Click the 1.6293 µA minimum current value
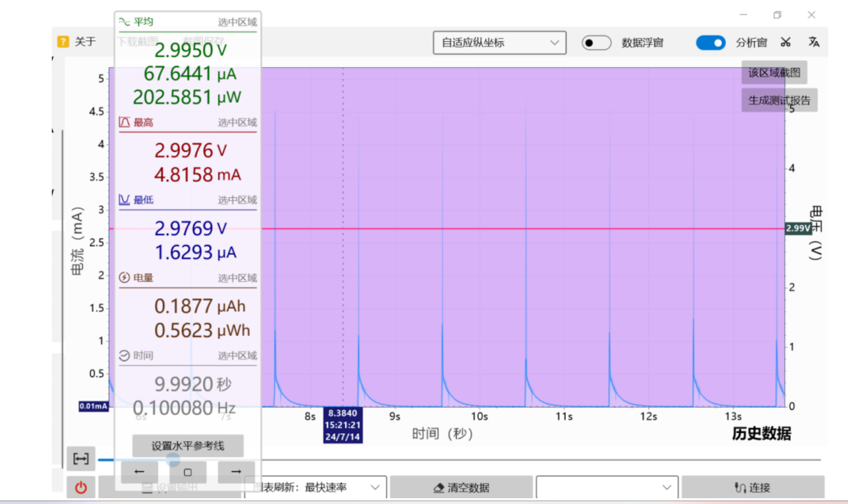 pyautogui.click(x=195, y=252)
